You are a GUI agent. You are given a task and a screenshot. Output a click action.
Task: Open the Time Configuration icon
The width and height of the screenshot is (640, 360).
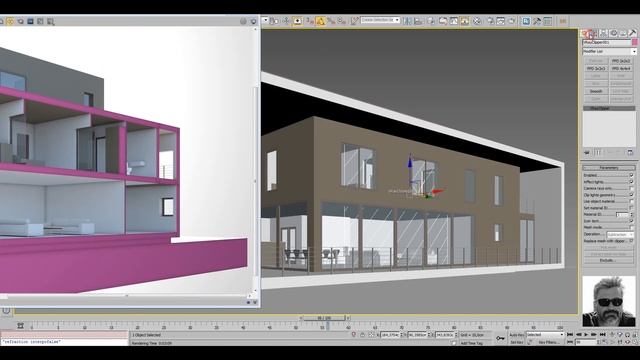pos(604,342)
